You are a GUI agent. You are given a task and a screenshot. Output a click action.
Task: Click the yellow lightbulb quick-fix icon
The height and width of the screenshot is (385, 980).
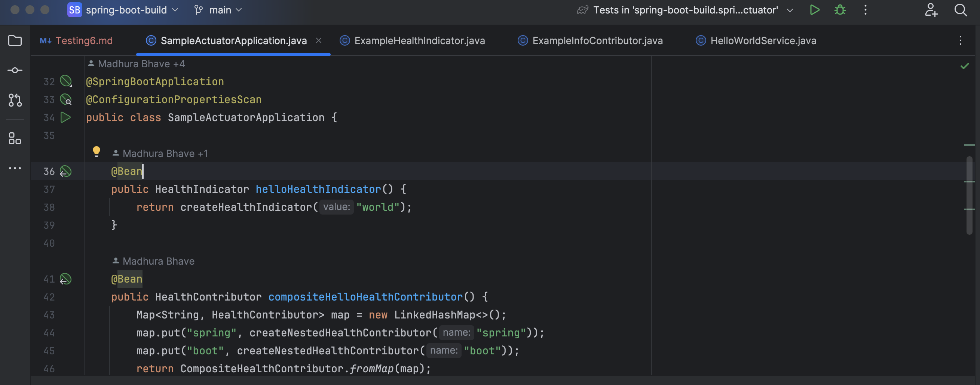click(96, 152)
